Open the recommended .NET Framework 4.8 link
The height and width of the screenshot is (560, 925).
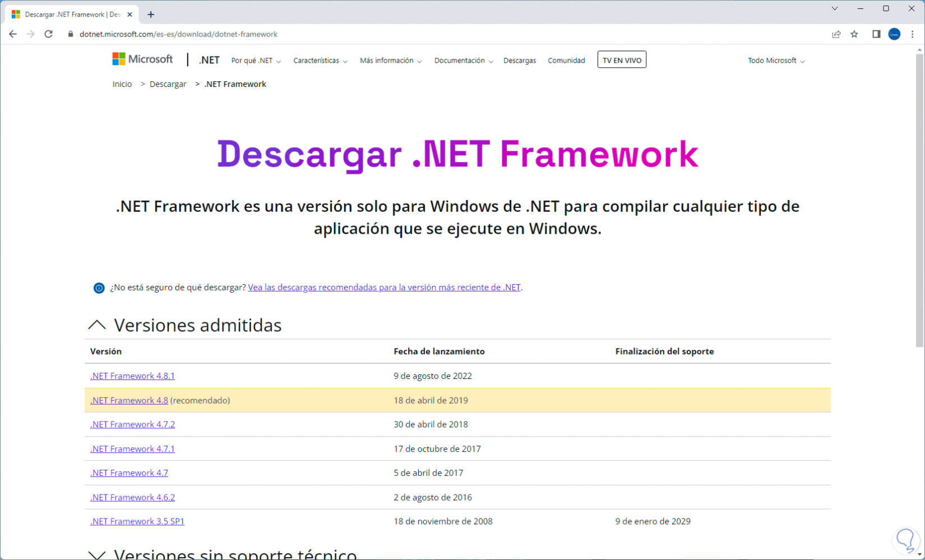click(129, 400)
